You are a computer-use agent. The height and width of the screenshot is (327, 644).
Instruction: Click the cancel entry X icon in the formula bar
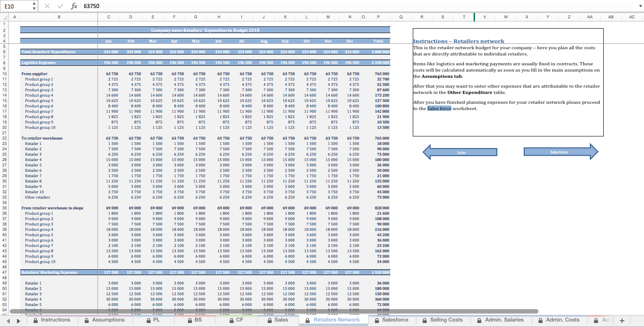point(47,6)
